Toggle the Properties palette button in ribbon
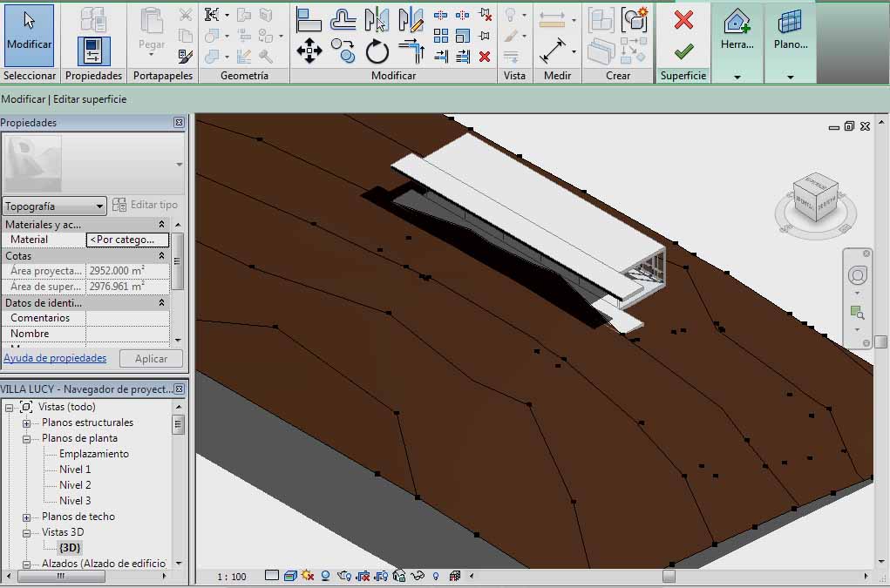The image size is (890, 588). (x=93, y=51)
